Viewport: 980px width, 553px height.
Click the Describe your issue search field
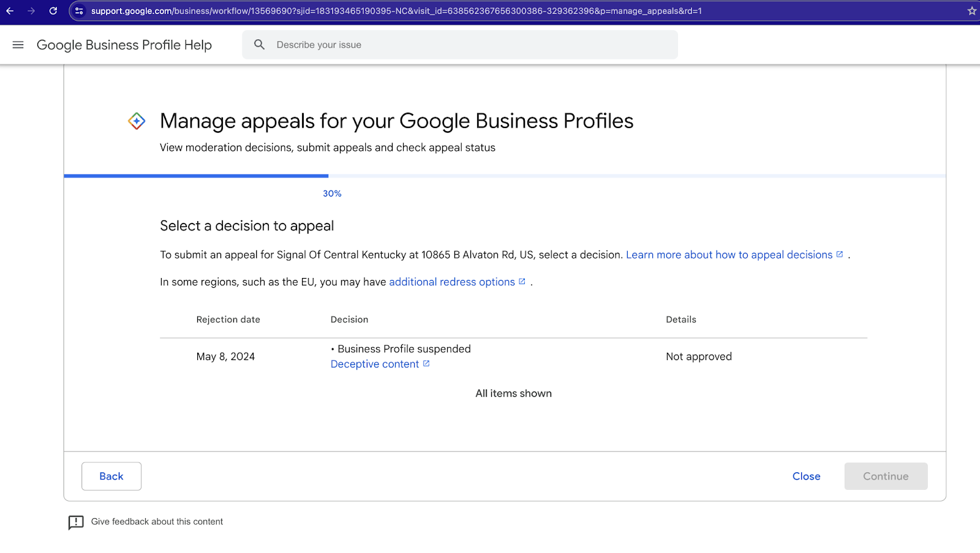tap(460, 45)
